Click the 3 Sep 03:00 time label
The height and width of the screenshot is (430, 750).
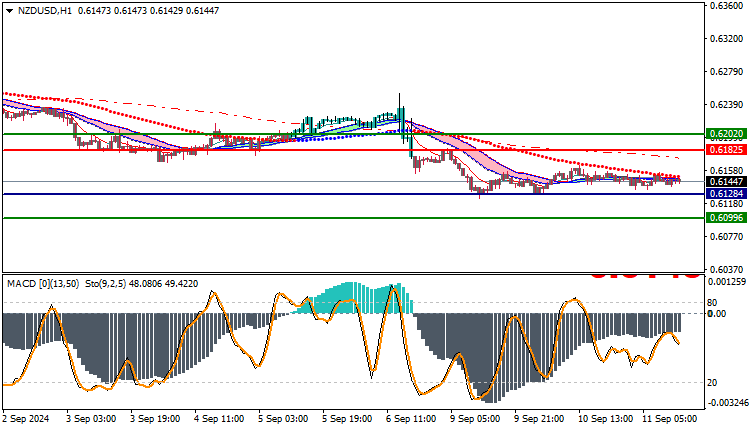click(x=91, y=419)
